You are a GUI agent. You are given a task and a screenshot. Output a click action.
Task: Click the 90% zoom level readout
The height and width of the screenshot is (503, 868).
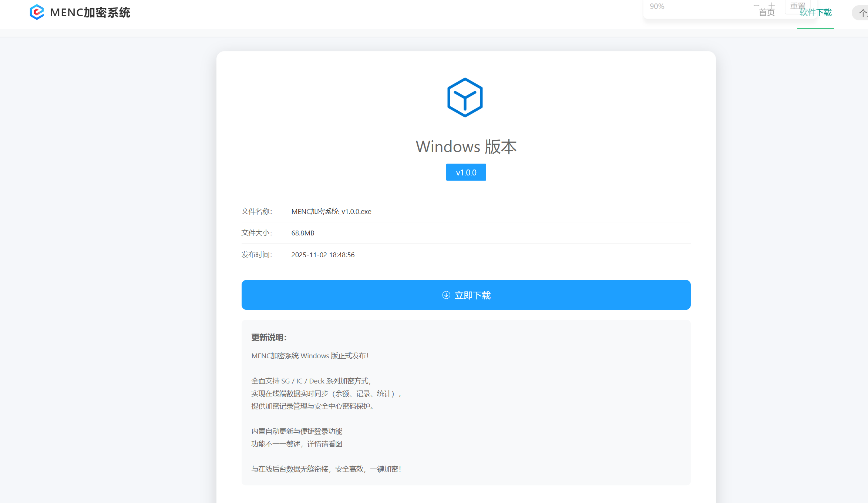pyautogui.click(x=657, y=6)
